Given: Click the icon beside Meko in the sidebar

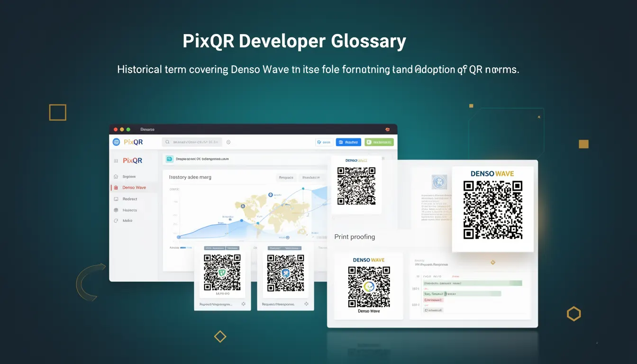Looking at the screenshot, I should pos(116,220).
